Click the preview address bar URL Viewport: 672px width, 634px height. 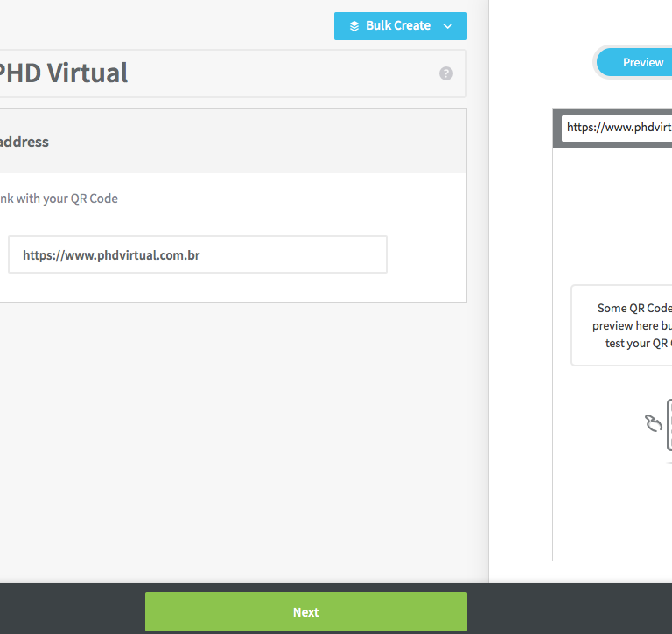pos(617,128)
